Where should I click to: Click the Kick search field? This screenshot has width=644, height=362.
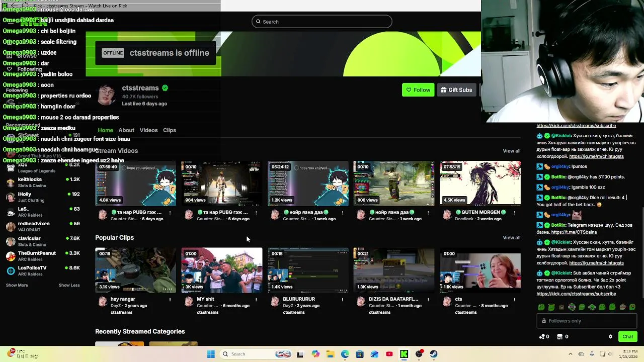coord(322,22)
